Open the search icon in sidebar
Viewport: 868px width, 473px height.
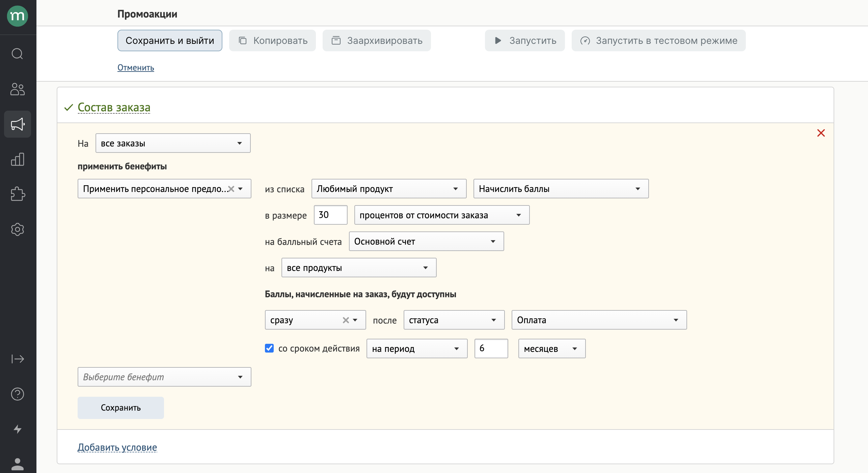pyautogui.click(x=18, y=54)
